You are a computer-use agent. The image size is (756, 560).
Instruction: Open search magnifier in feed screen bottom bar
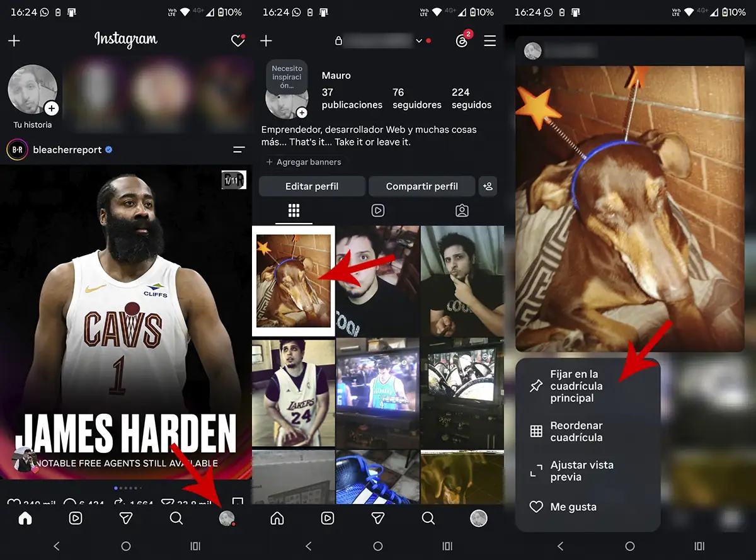[176, 518]
